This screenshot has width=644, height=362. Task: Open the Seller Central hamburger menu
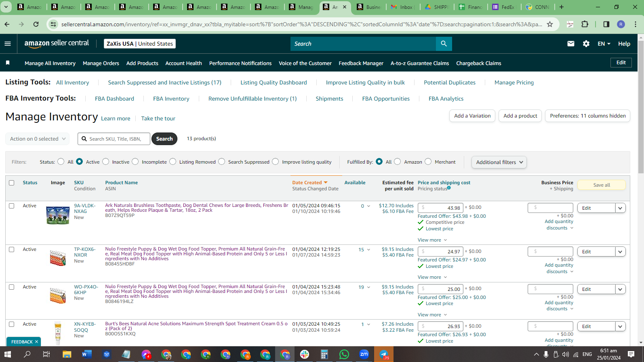pyautogui.click(x=8, y=44)
